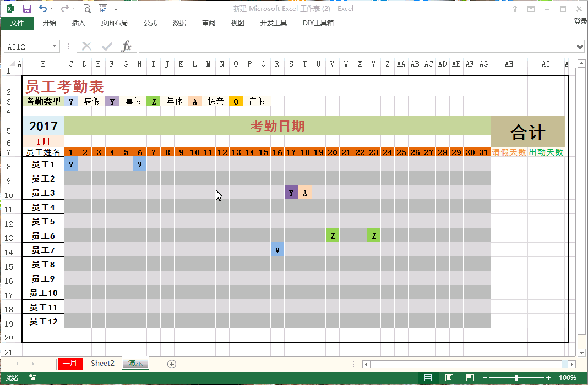Open the 文件 menu
Image resolution: width=588 pixels, height=385 pixels.
tap(18, 23)
